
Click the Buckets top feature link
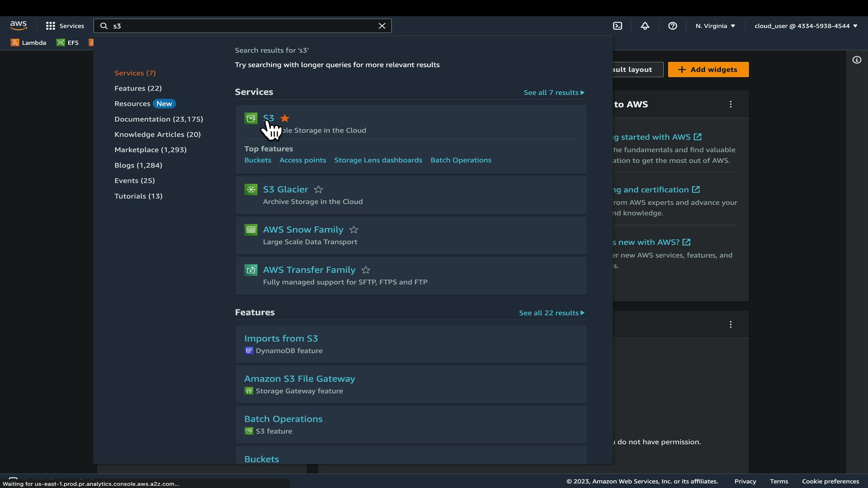pyautogui.click(x=258, y=160)
